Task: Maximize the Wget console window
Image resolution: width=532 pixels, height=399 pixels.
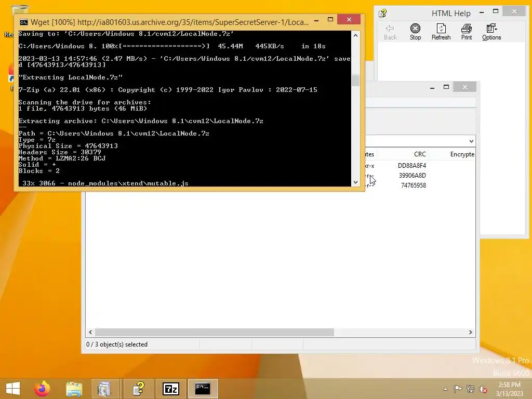Action: click(330, 20)
